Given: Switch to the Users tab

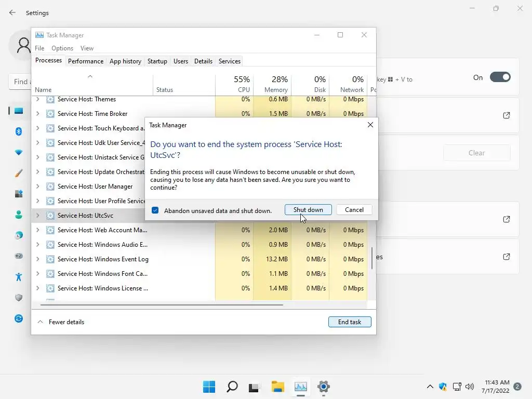Looking at the screenshot, I should pyautogui.click(x=180, y=61).
